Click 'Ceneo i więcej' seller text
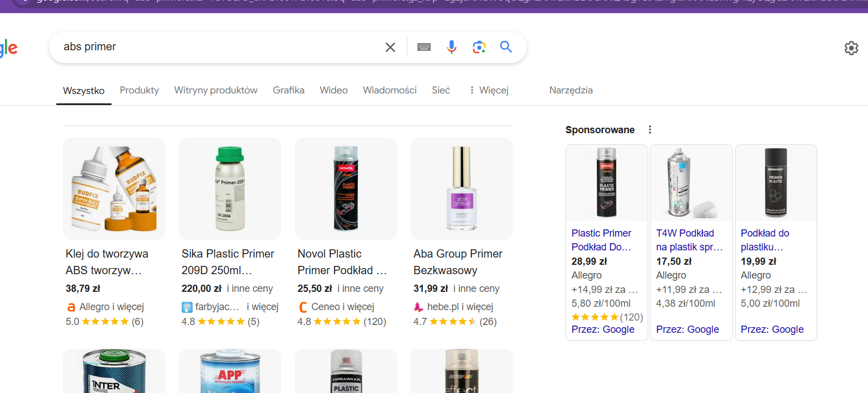 pos(343,307)
